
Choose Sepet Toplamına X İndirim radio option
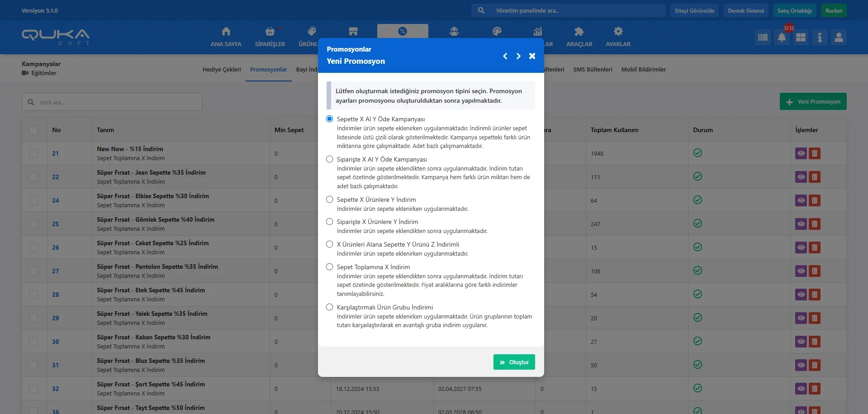pos(330,267)
